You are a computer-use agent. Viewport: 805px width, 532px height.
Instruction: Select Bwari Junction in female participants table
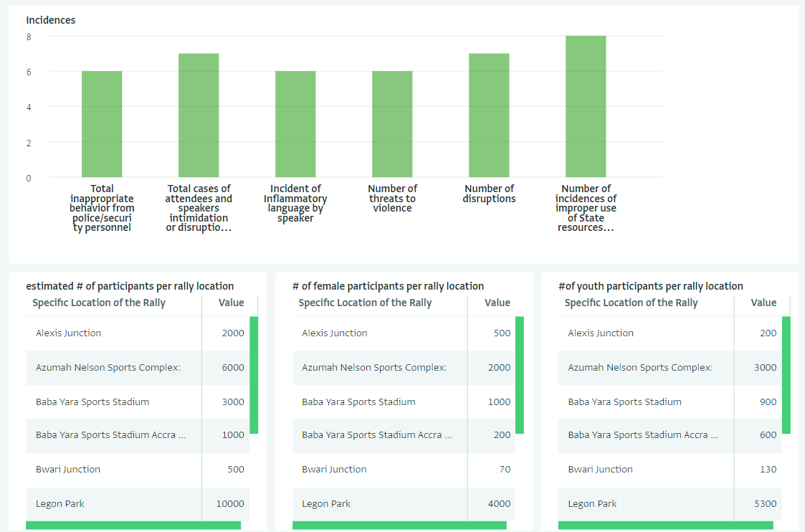[x=334, y=469]
